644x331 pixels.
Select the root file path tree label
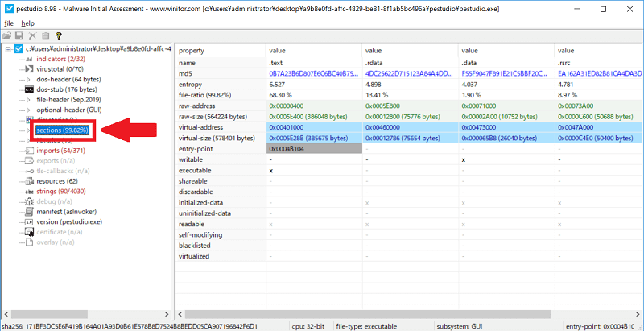coord(98,49)
